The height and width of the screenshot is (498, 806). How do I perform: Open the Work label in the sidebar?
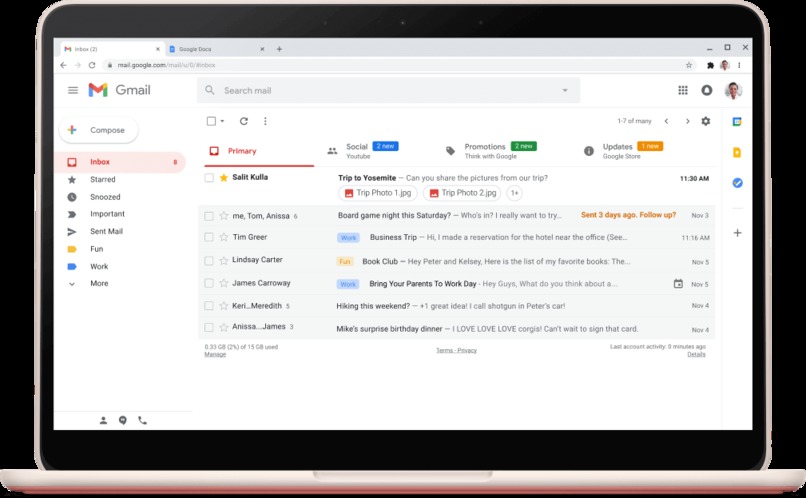pyautogui.click(x=99, y=266)
